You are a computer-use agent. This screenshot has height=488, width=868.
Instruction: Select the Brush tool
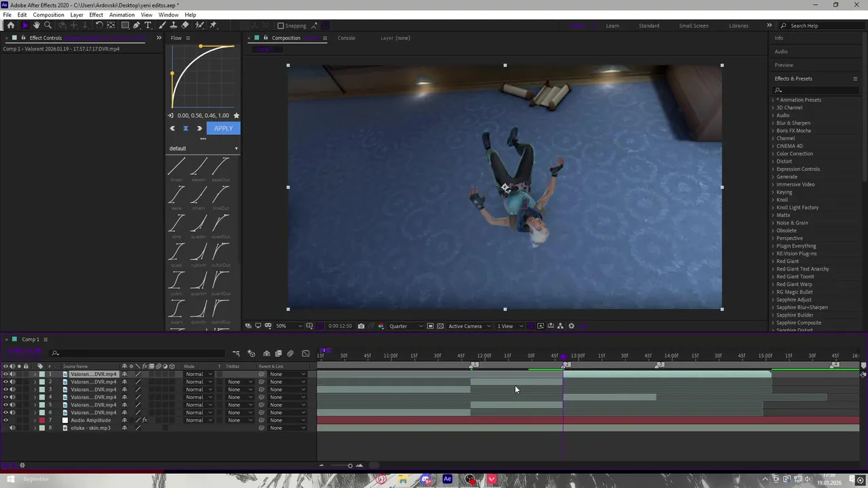[162, 26]
